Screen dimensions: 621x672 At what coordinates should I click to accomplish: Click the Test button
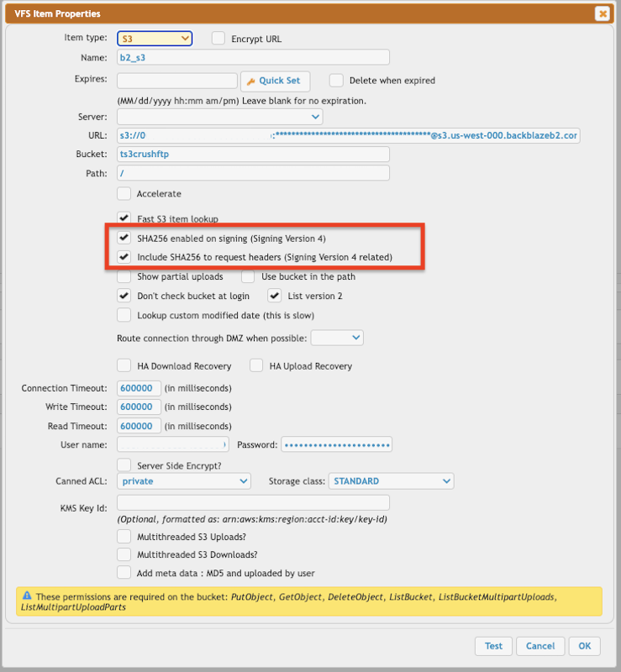point(493,646)
